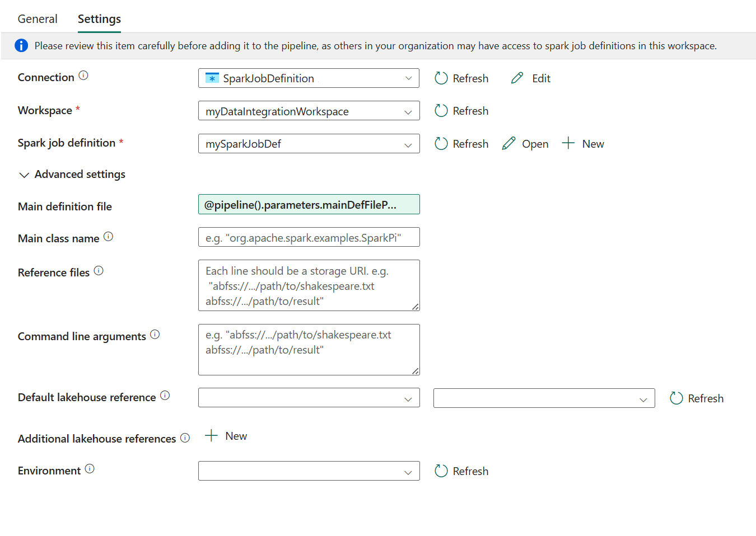Click the Environment info icon
The width and height of the screenshot is (756, 536).
click(x=90, y=469)
